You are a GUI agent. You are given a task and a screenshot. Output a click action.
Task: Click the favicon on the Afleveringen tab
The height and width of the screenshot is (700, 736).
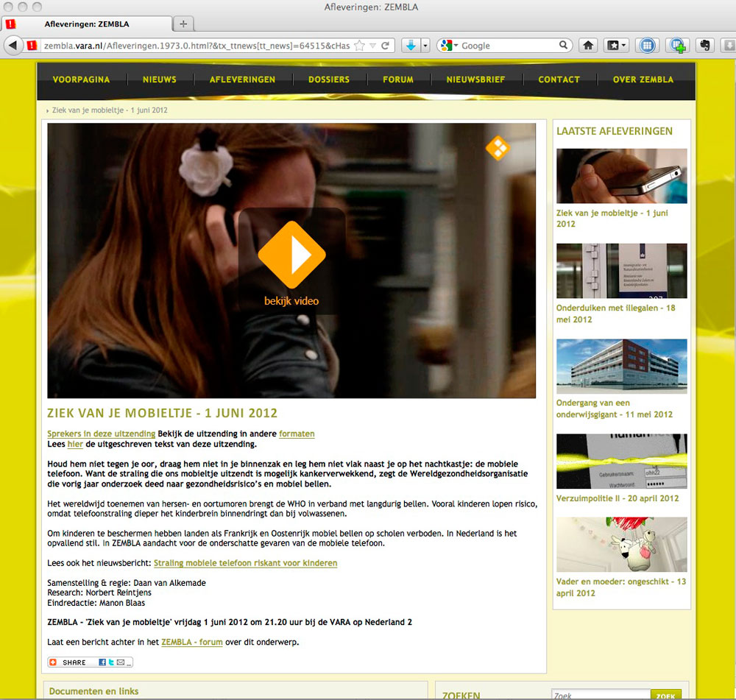[11, 24]
